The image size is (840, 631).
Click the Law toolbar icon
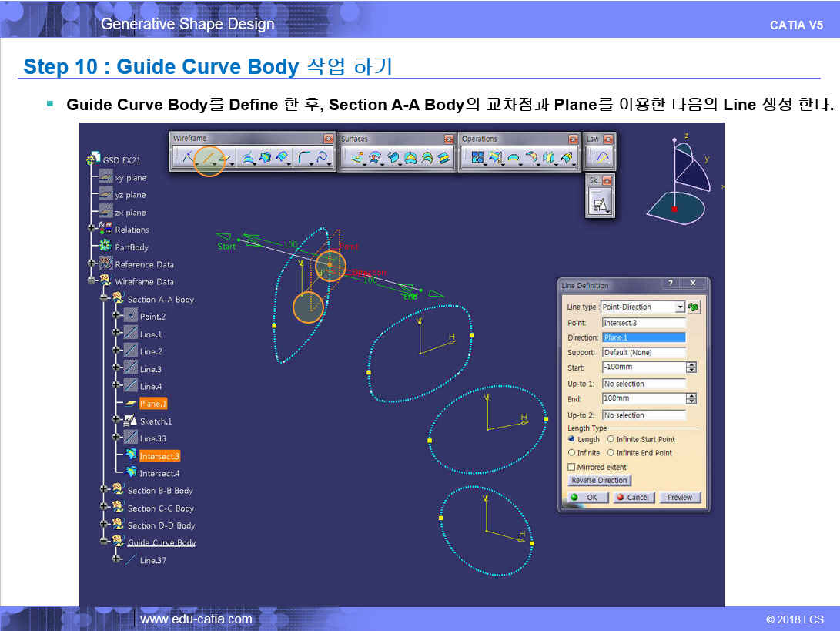pyautogui.click(x=600, y=159)
